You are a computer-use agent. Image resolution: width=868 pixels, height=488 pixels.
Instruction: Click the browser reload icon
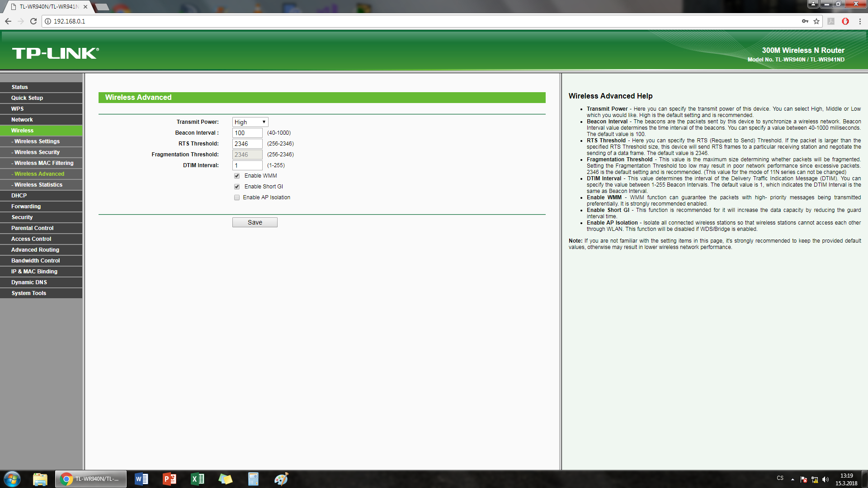tap(33, 21)
